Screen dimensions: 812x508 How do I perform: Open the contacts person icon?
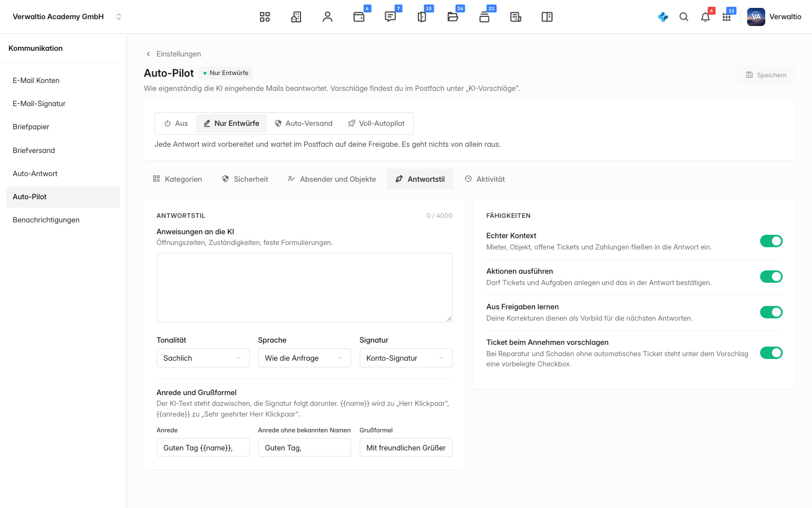[x=328, y=17]
